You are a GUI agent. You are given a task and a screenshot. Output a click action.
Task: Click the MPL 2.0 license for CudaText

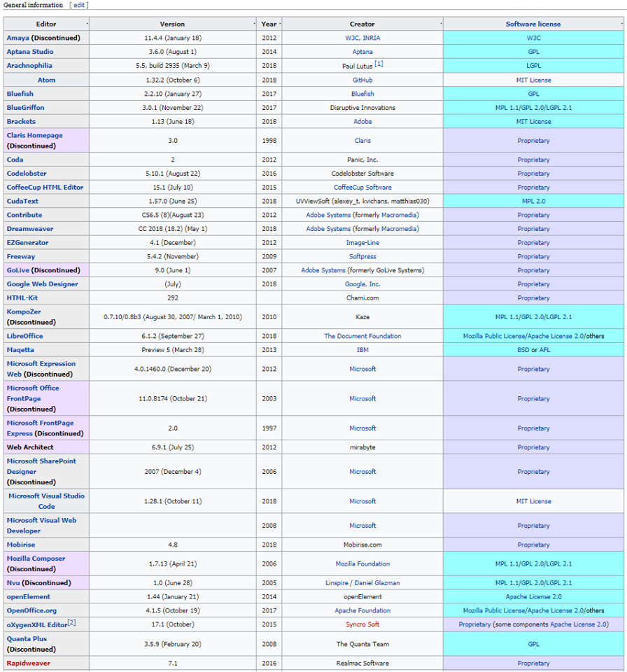533,201
